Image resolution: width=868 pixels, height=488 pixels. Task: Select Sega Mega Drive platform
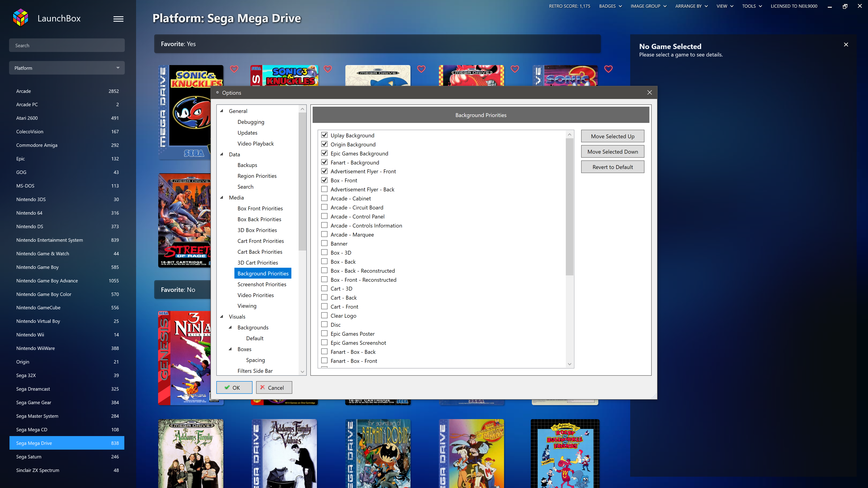(67, 443)
